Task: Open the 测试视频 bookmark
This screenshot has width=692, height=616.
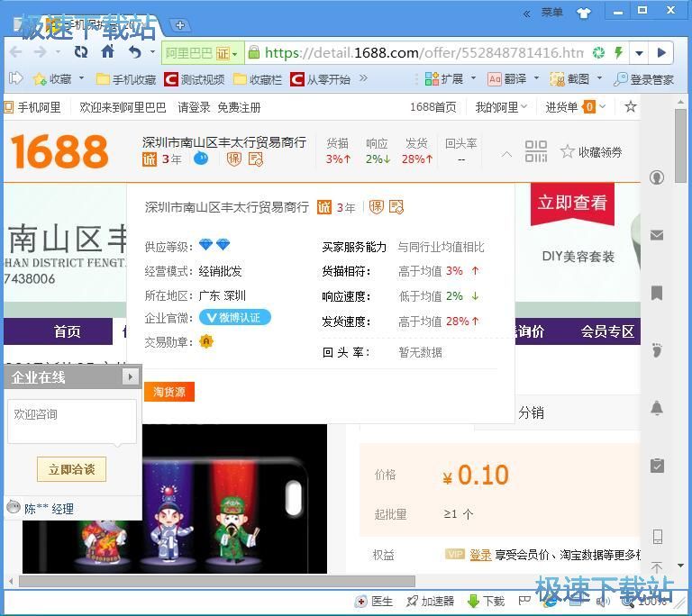Action: 195,79
